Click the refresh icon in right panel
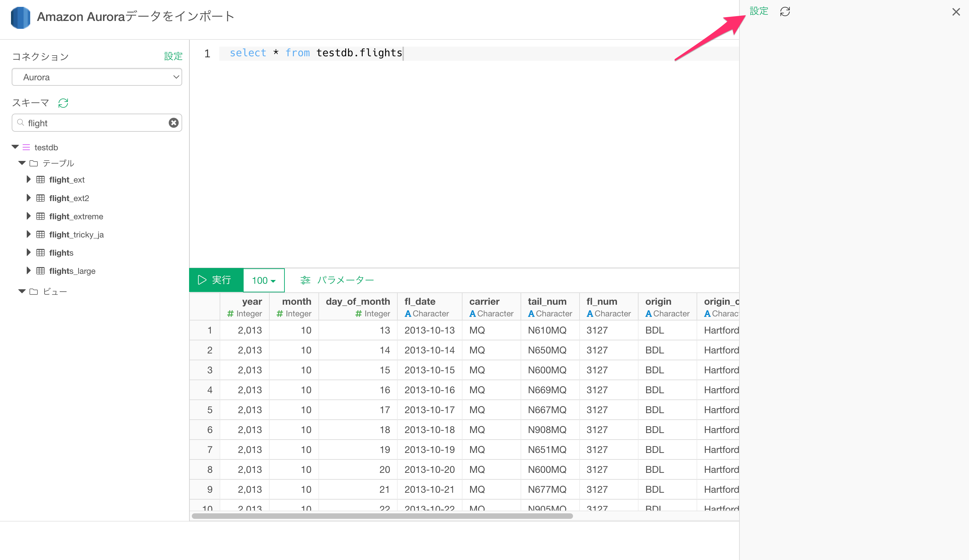 [x=785, y=12]
